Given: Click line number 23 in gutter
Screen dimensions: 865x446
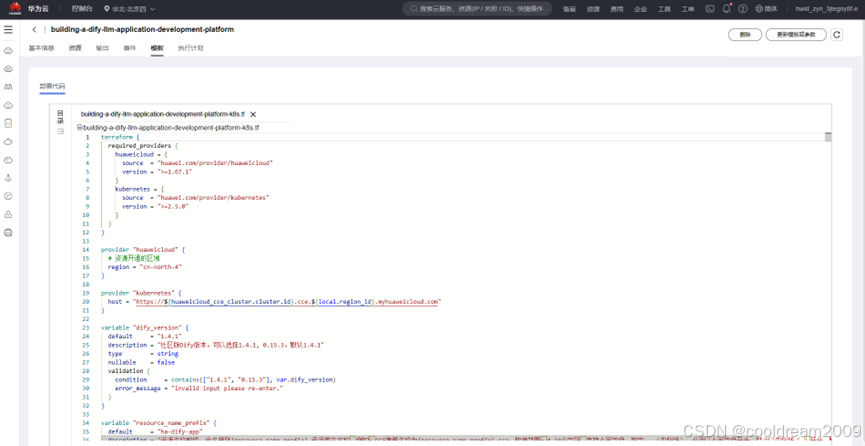Looking at the screenshot, I should coord(87,327).
